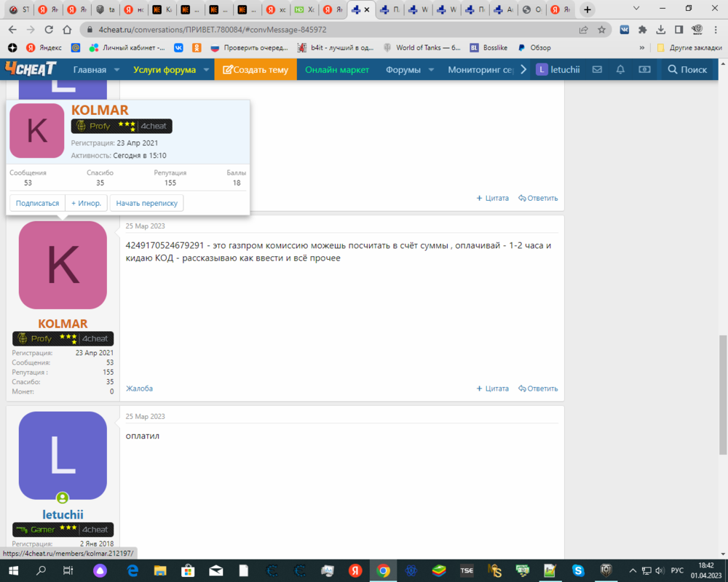Click the money balance icon in navbar
Screen dimensions: 728x582
coord(644,70)
